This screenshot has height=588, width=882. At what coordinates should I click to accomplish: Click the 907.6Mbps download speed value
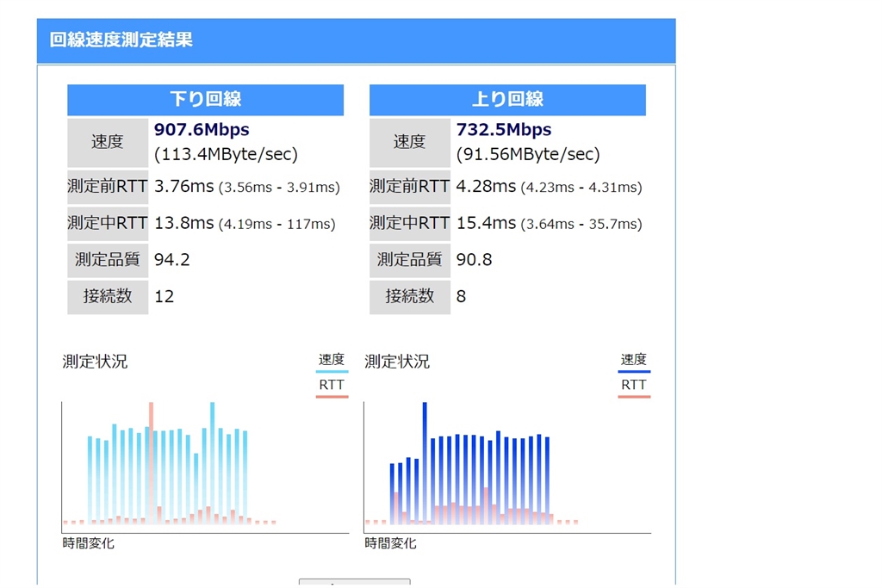click(202, 130)
